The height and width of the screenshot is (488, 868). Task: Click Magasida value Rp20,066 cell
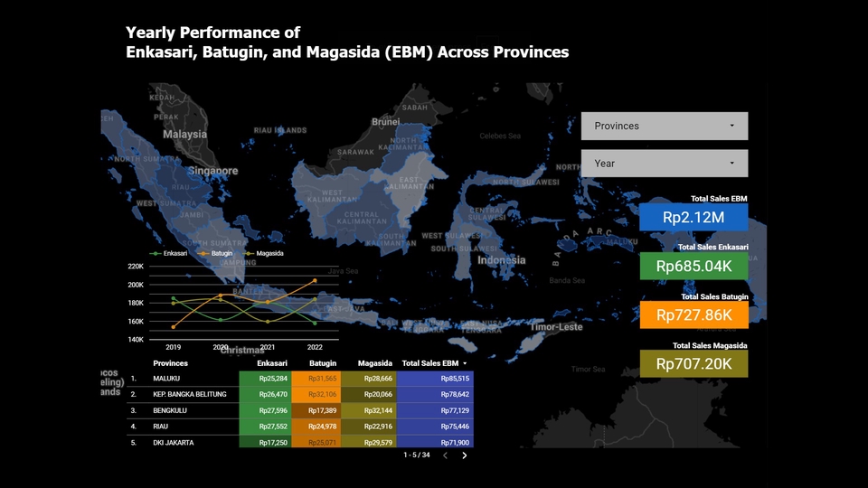(369, 395)
